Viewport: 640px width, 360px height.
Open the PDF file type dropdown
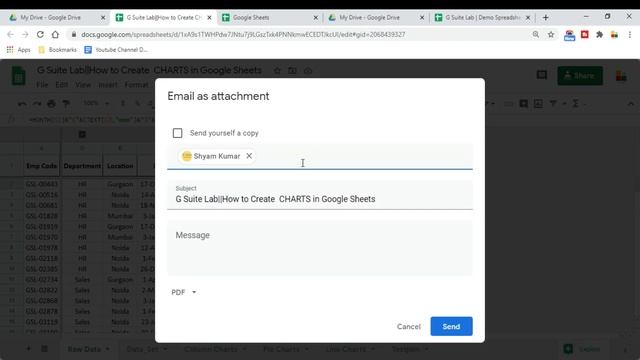184,292
